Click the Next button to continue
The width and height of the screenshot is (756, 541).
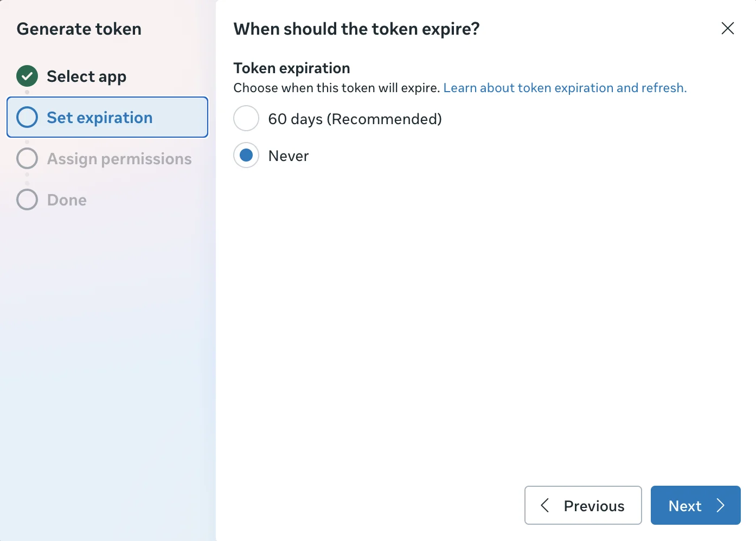(x=695, y=505)
